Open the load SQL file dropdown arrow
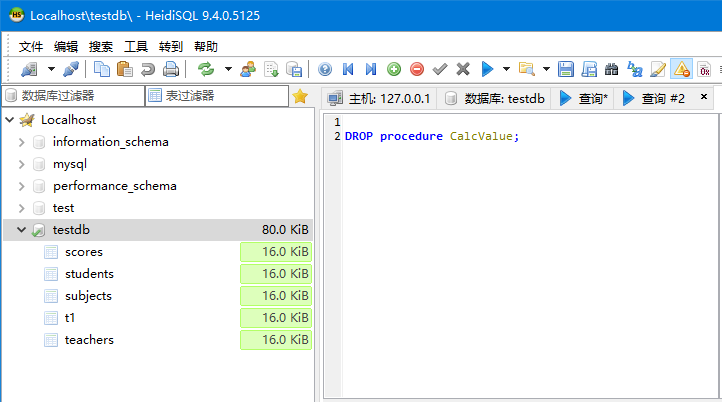Image resolution: width=722 pixels, height=402 pixels. [x=546, y=70]
